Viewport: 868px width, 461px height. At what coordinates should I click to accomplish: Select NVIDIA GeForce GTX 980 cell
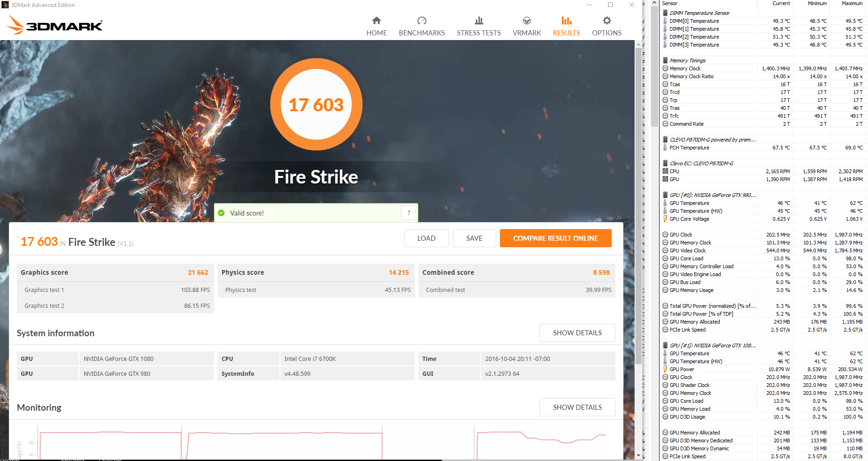tap(146, 373)
